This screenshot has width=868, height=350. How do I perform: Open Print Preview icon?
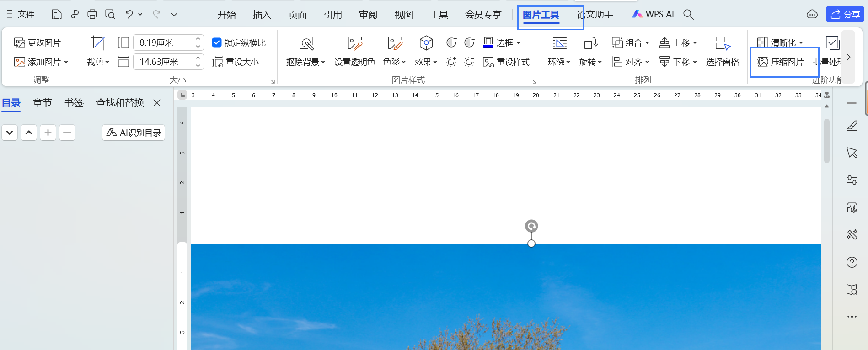click(110, 15)
